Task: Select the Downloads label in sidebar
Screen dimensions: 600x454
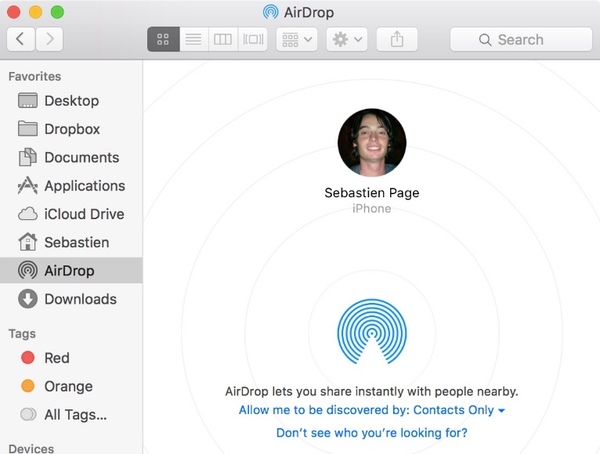Action: [x=80, y=299]
